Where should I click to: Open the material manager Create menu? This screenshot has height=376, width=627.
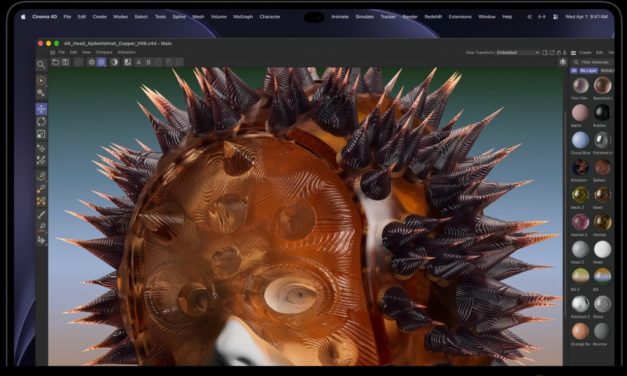click(585, 52)
